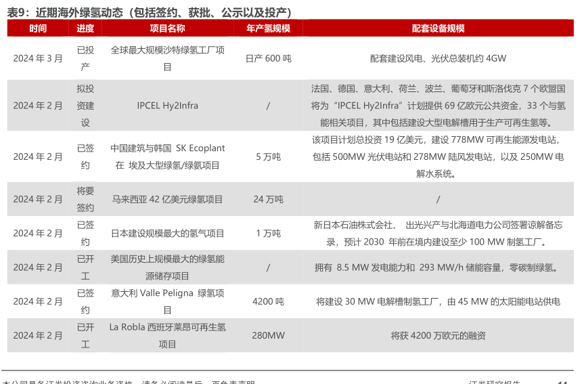The height and width of the screenshot is (384, 588).
Task: Click the SK Ecoplant project name cell
Action: pyautogui.click(x=167, y=156)
